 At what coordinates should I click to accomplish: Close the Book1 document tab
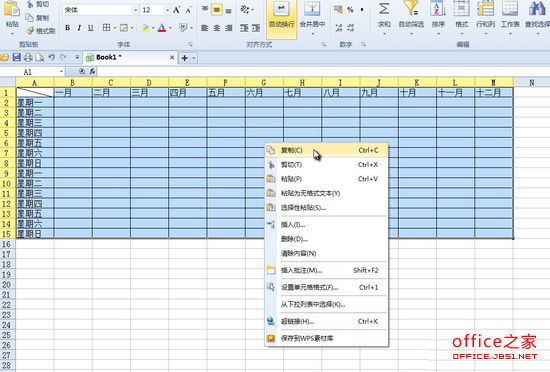pos(172,58)
